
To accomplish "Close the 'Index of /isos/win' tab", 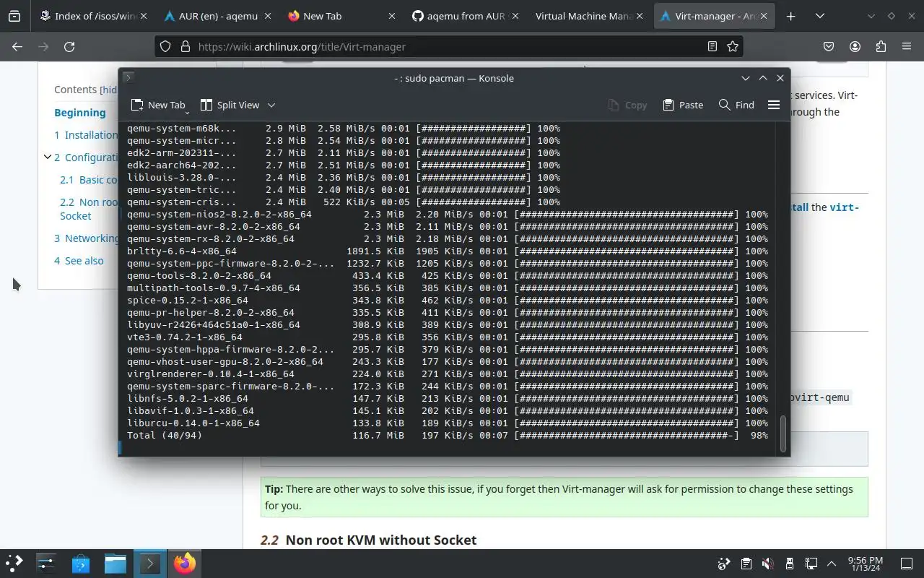I will pyautogui.click(x=144, y=16).
